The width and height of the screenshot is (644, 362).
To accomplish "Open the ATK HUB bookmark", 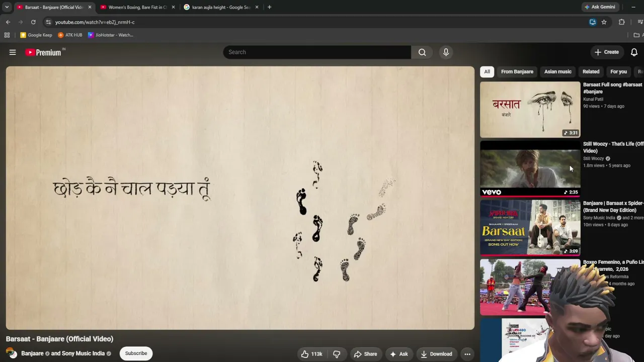I will coord(70,35).
